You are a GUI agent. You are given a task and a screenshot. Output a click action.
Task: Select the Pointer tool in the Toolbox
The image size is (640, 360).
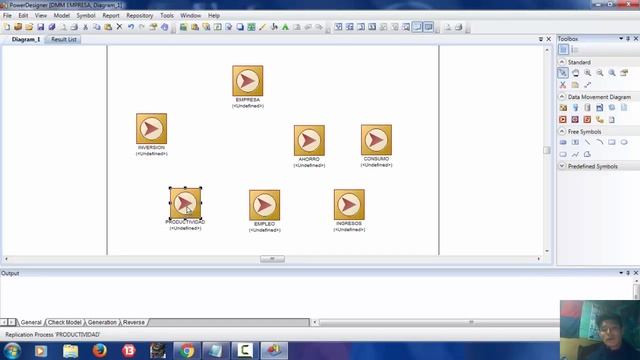(x=563, y=73)
